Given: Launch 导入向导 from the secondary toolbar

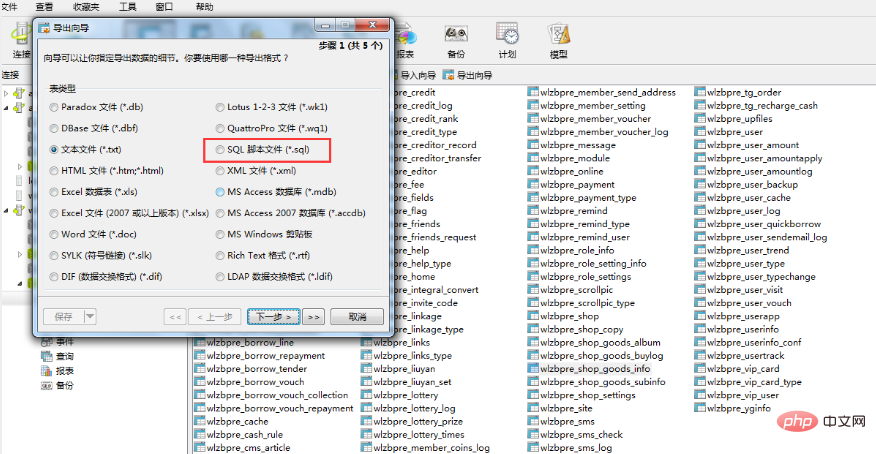Looking at the screenshot, I should (413, 75).
